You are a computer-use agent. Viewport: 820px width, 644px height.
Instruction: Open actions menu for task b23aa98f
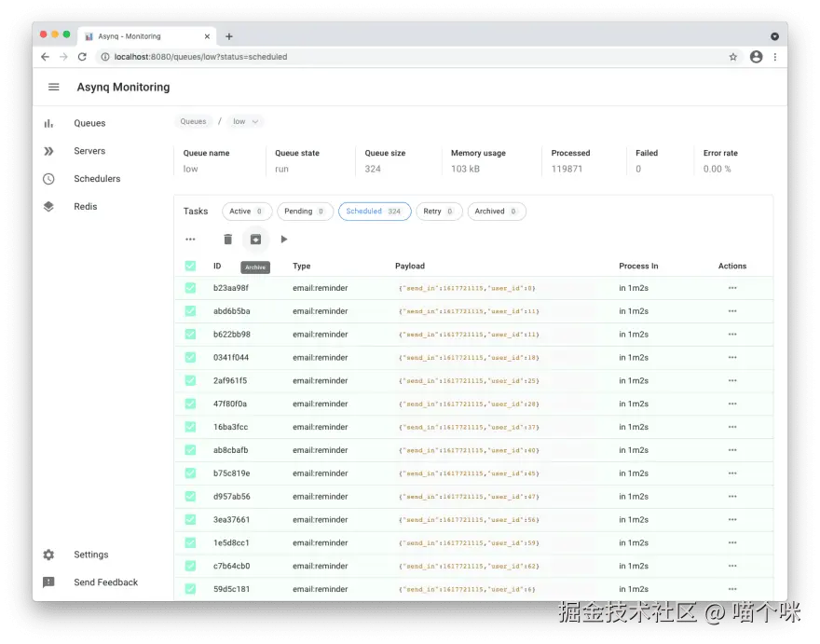point(732,288)
